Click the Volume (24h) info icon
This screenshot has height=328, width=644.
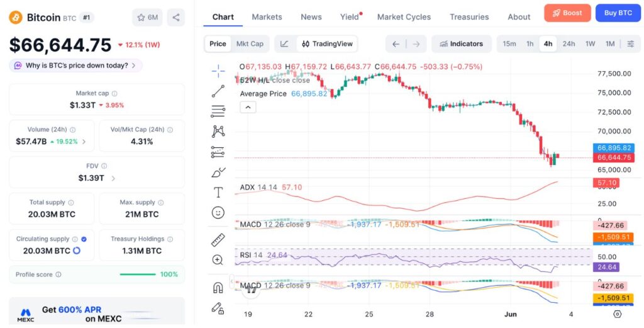coord(73,130)
